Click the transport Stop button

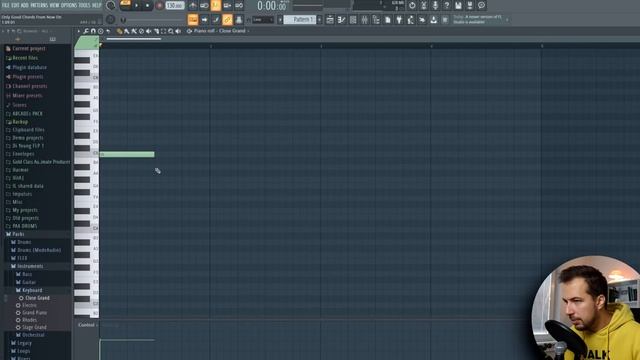pyautogui.click(x=147, y=5)
